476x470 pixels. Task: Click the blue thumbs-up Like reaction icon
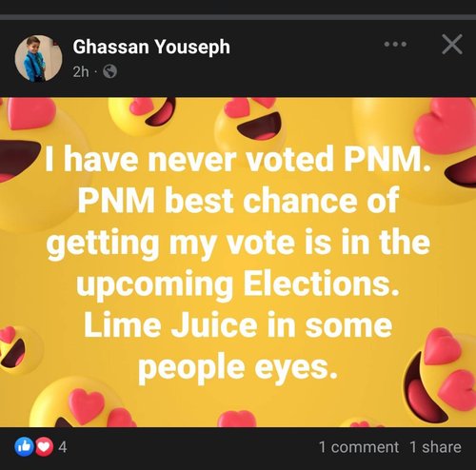click(x=24, y=446)
